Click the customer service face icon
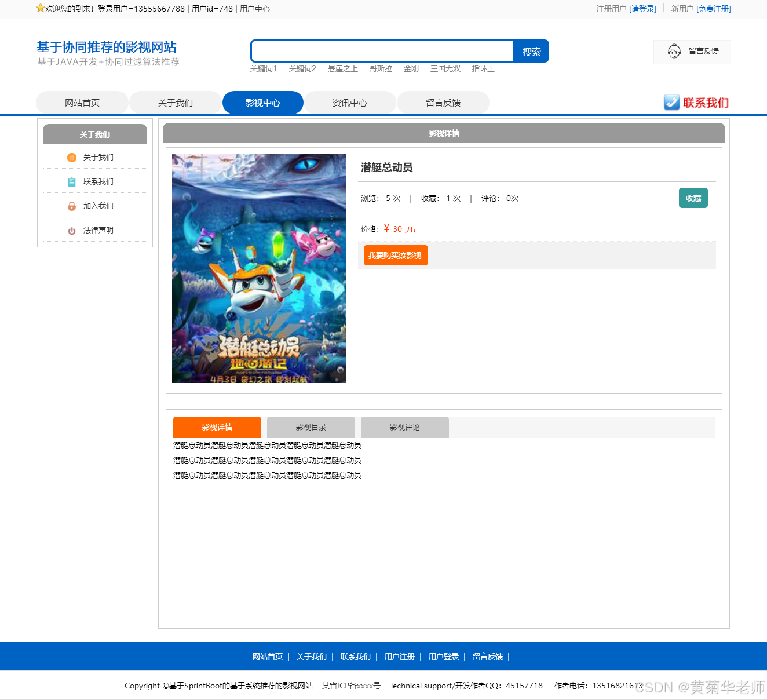Image resolution: width=767 pixels, height=700 pixels. coord(674,52)
